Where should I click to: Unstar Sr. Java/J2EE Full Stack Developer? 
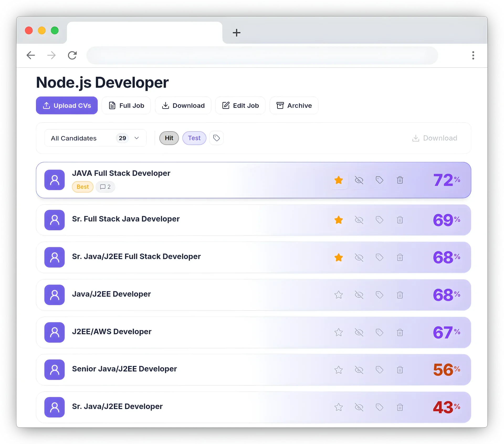coord(339,258)
